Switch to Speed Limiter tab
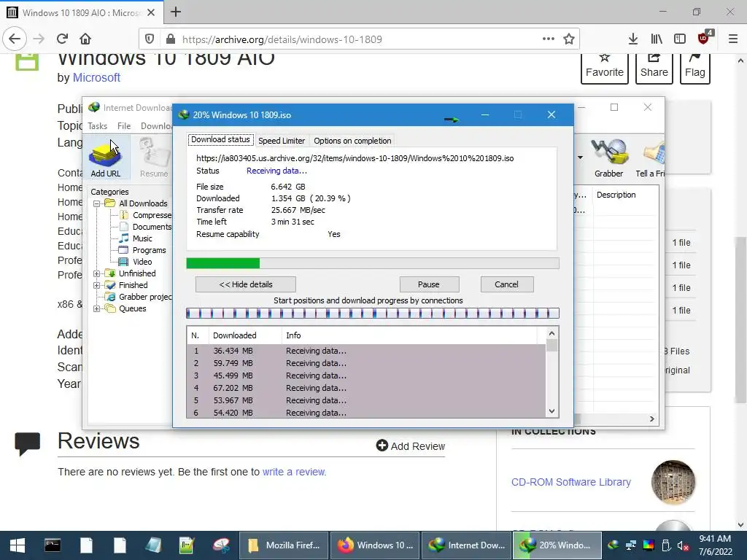 (x=282, y=141)
